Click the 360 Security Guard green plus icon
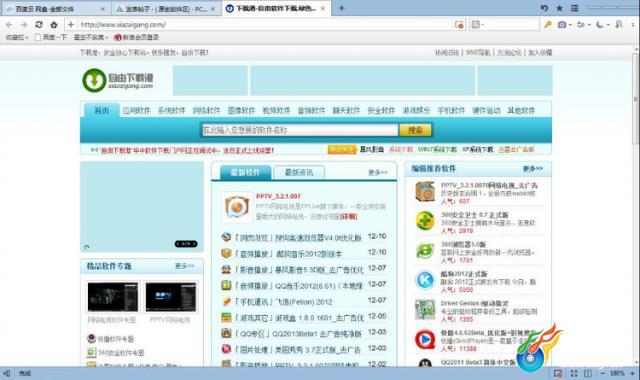Image resolution: width=640 pixels, height=380 pixels. pyautogui.click(x=425, y=221)
